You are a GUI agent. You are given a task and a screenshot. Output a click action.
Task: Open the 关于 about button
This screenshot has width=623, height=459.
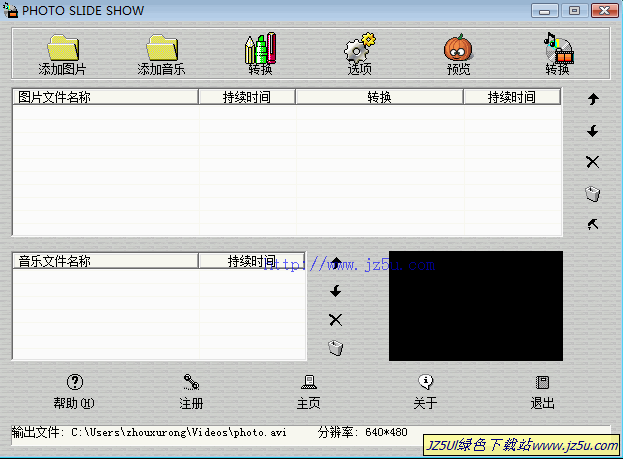[426, 392]
